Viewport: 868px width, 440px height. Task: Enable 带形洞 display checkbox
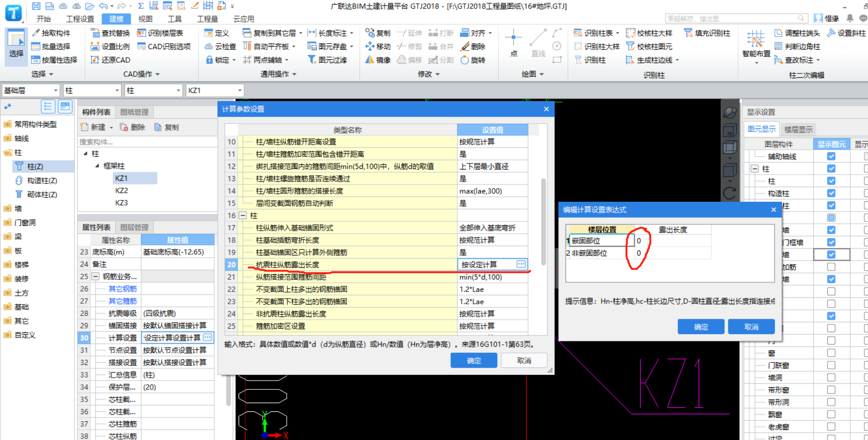point(831,402)
